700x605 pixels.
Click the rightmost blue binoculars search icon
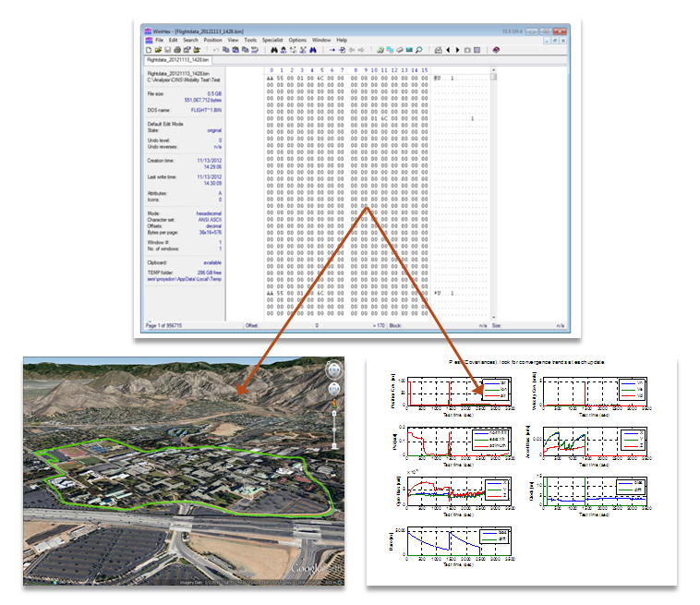[x=313, y=50]
